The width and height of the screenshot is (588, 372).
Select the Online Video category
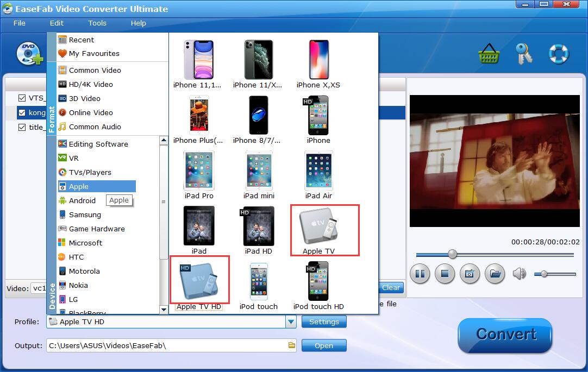point(85,113)
